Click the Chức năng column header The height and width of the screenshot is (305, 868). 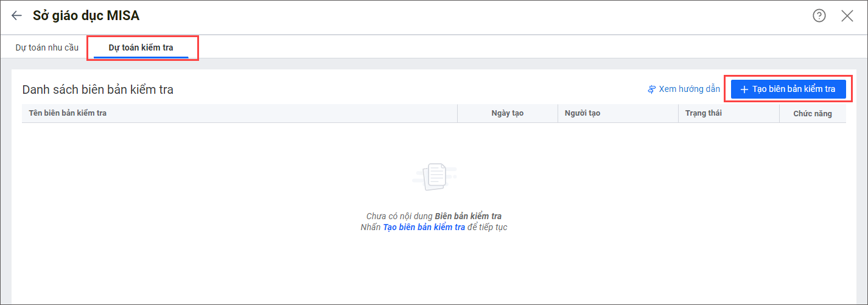point(812,113)
